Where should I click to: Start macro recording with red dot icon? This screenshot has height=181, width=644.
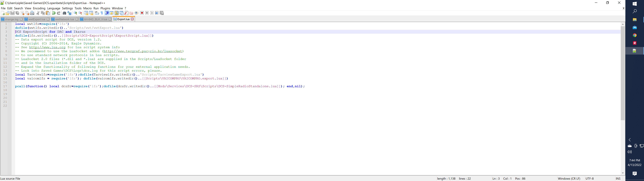click(x=142, y=13)
